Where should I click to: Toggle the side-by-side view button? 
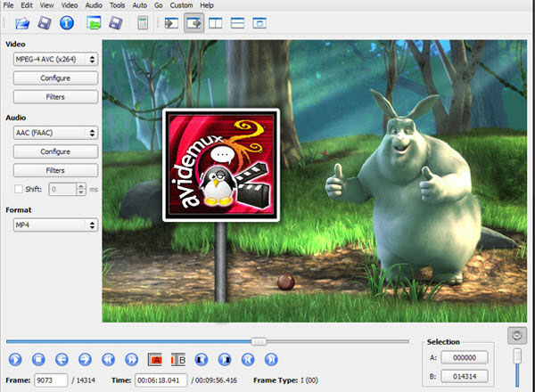pyautogui.click(x=215, y=22)
